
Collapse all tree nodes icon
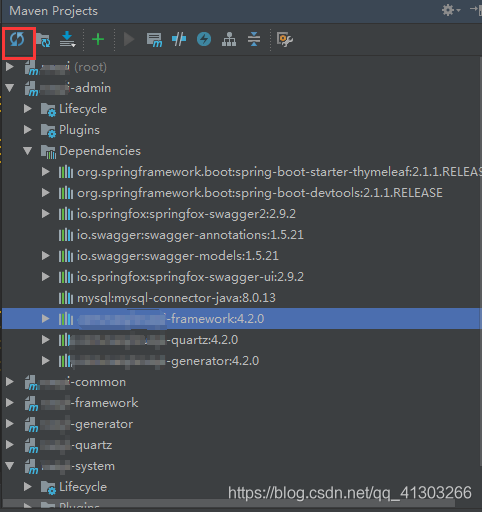pos(254,39)
